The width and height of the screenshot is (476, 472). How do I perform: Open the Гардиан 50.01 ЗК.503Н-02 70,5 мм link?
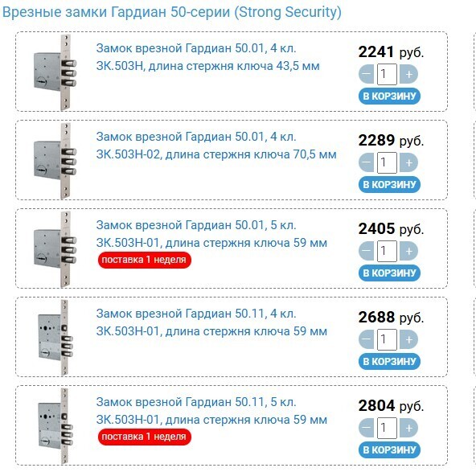click(216, 146)
